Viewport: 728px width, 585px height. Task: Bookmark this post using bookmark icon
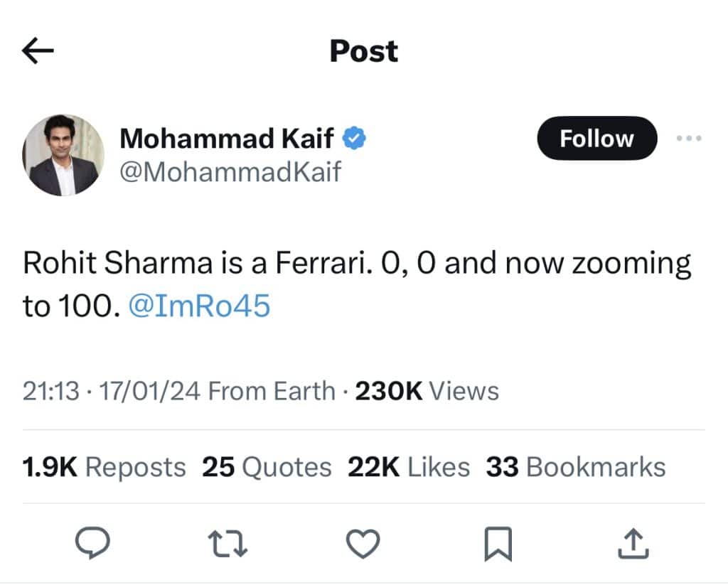(498, 544)
